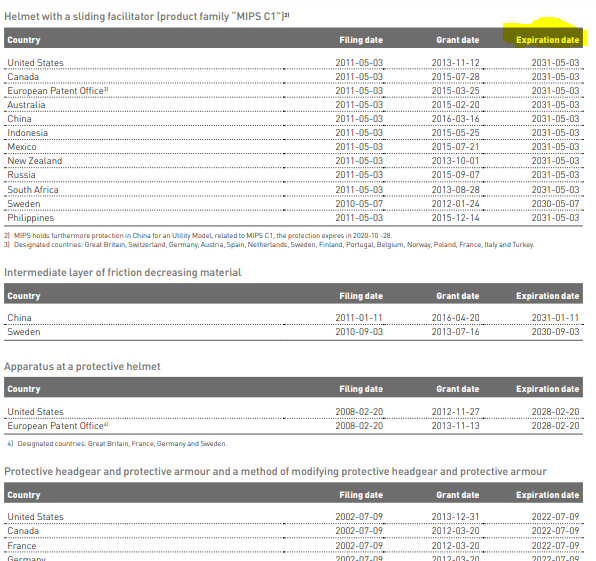Select Sweden expiration date 2030-05-07
596x561 pixels.
(x=555, y=204)
